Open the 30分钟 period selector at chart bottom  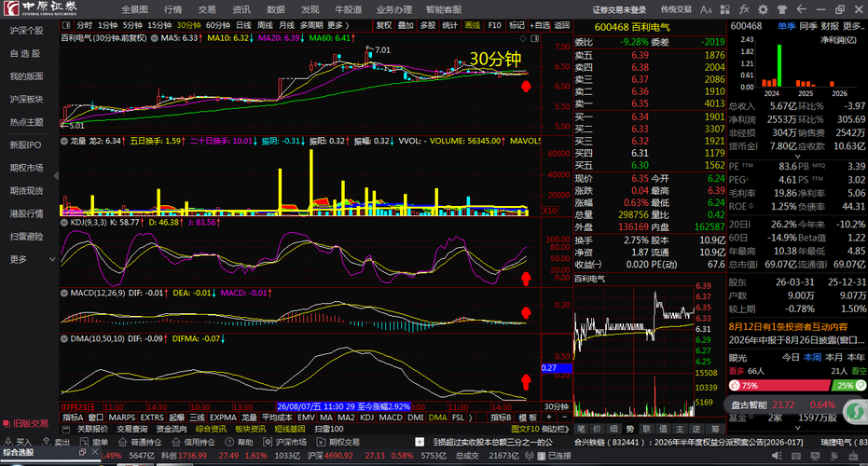coord(557,406)
